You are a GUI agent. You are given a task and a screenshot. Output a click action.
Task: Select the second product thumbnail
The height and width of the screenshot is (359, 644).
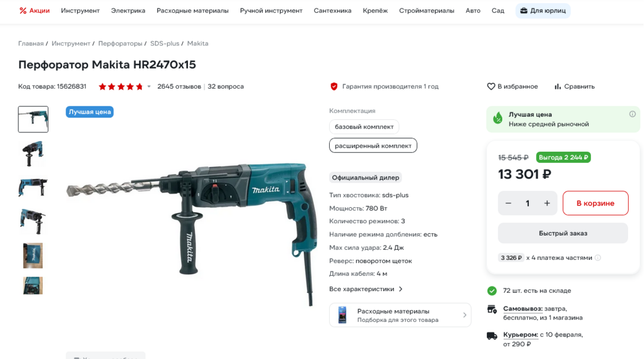[x=33, y=154]
